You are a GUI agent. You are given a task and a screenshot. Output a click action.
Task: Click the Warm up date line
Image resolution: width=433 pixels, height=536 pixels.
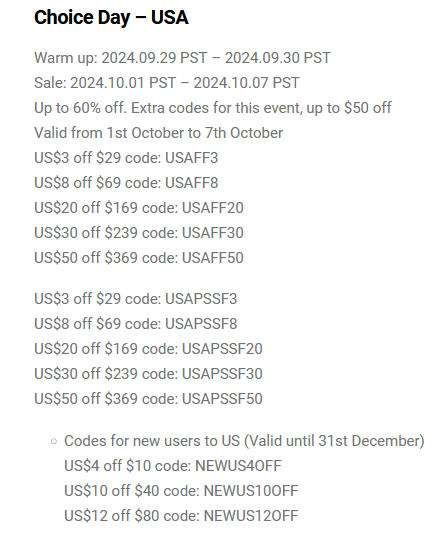click(x=182, y=58)
